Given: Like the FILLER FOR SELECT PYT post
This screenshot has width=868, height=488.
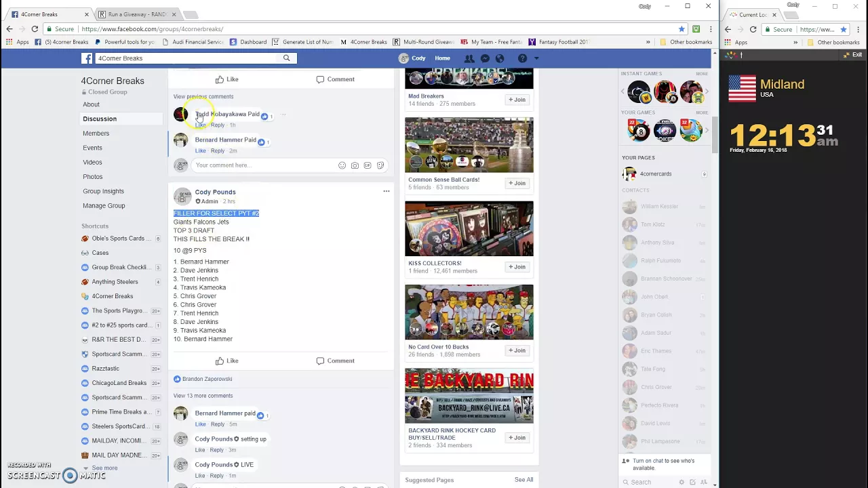Looking at the screenshot, I should [226, 361].
